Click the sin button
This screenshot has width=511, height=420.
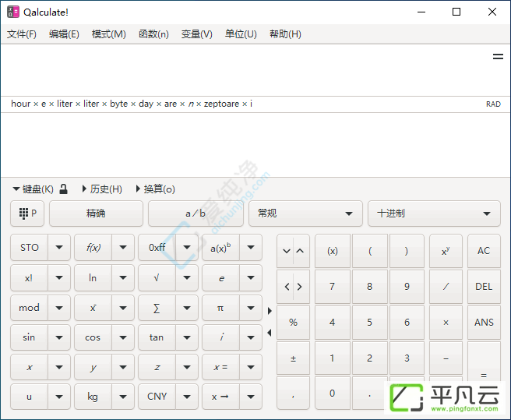pos(30,337)
